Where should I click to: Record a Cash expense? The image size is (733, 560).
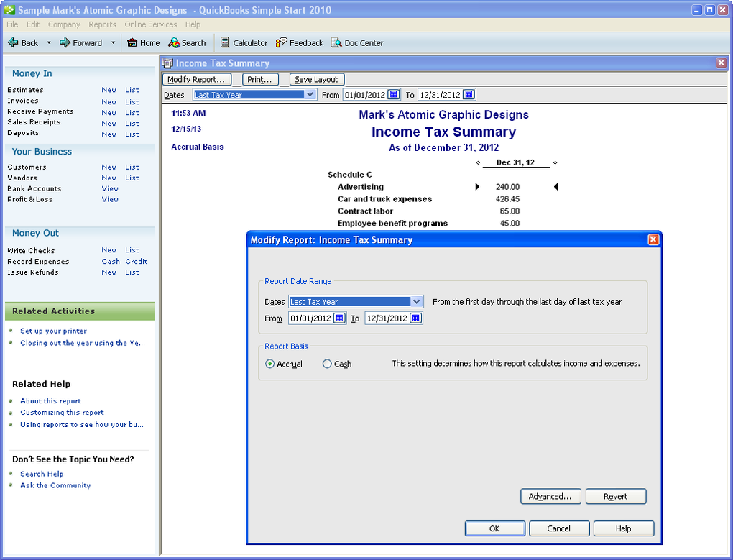pos(111,261)
